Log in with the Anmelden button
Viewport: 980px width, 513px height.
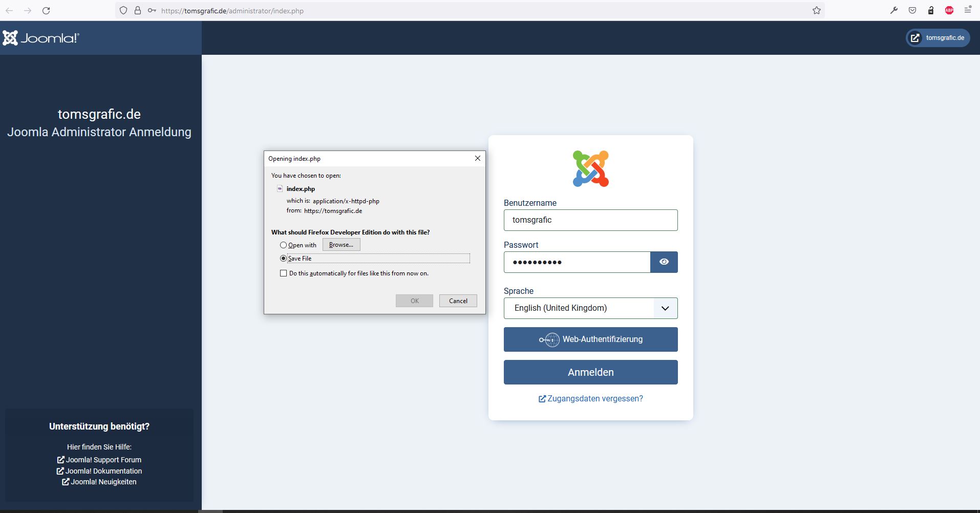[591, 372]
